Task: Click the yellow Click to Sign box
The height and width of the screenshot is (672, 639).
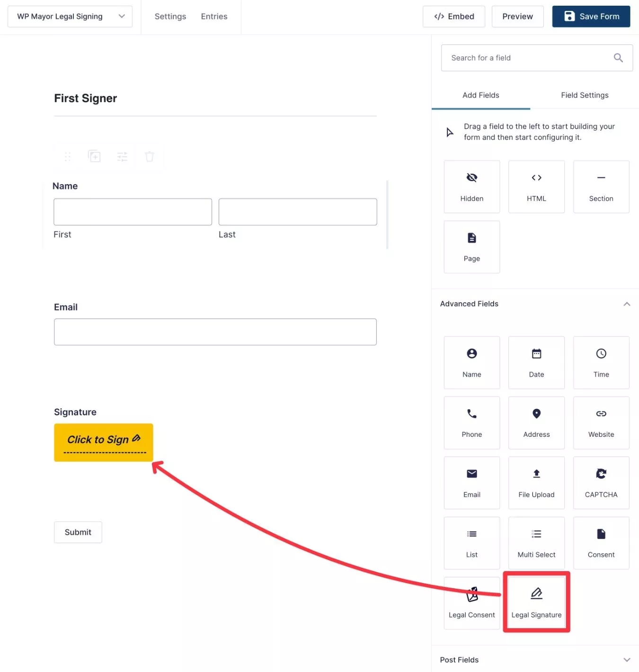Action: (x=104, y=442)
